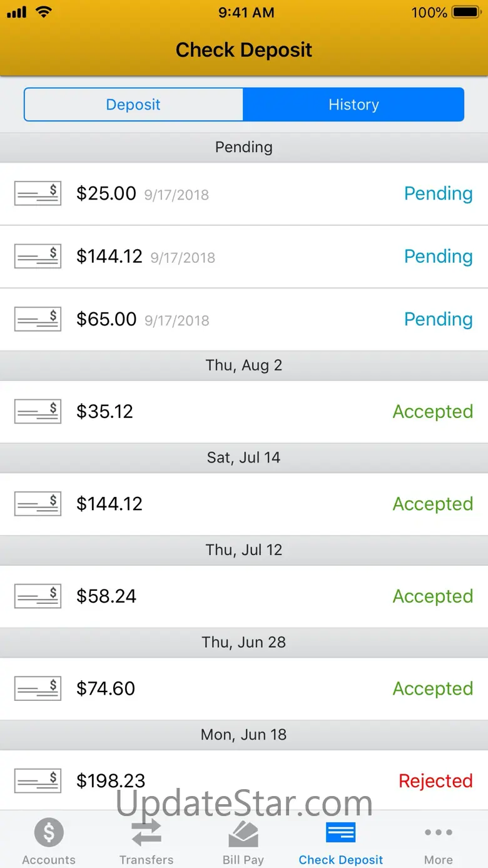Image resolution: width=488 pixels, height=868 pixels.
Task: Tap the Accounts dollar icon
Action: click(x=49, y=832)
